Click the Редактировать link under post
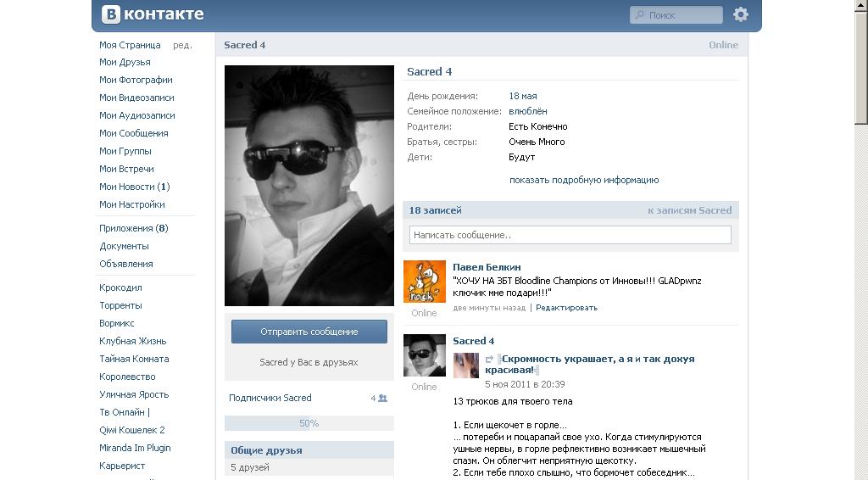Screen dimensions: 868x480 click(566, 308)
